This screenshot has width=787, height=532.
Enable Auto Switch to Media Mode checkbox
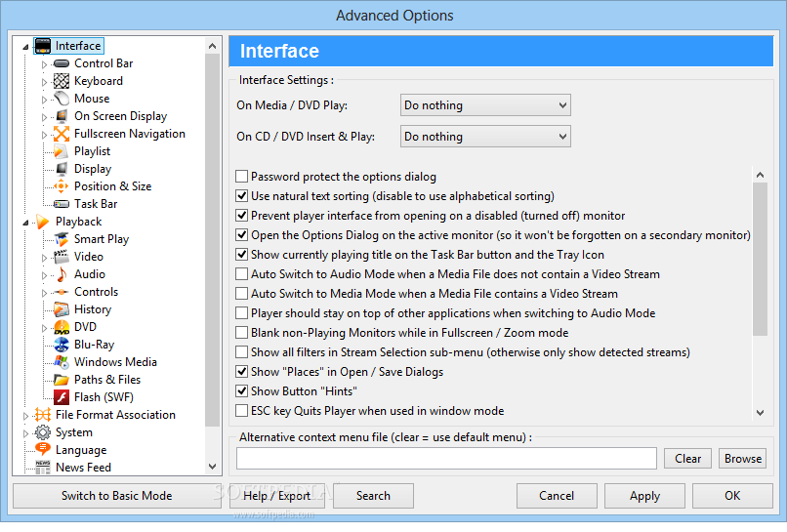pyautogui.click(x=242, y=294)
